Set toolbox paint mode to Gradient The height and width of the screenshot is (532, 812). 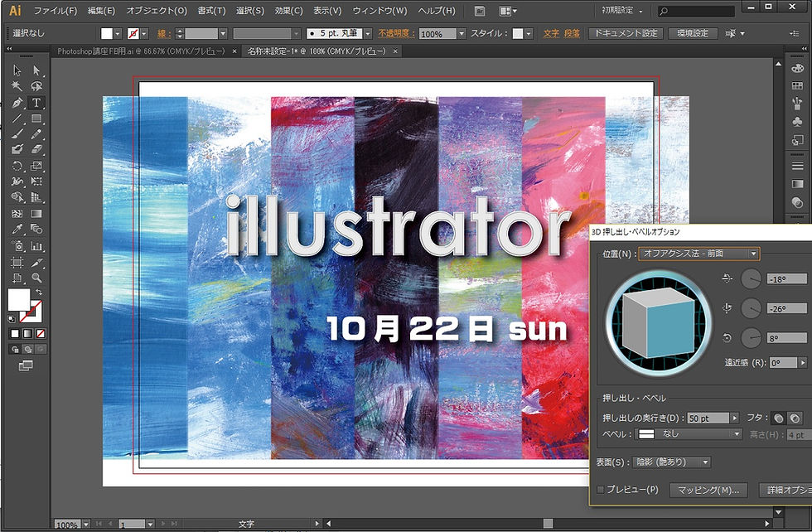pos(27,334)
